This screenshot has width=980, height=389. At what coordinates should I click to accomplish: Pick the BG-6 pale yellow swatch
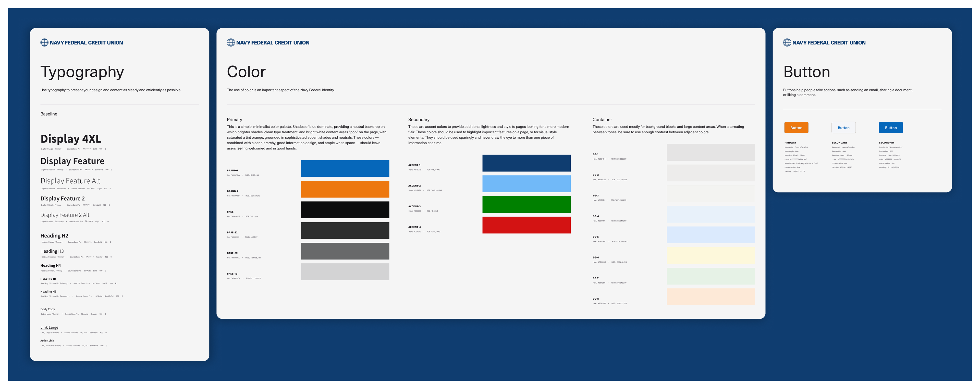[710, 255]
